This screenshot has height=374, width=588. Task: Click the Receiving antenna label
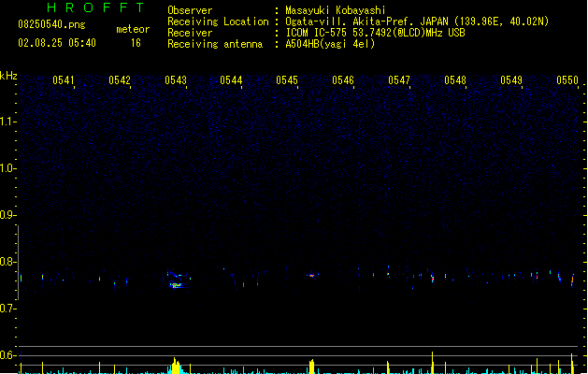[x=215, y=44]
